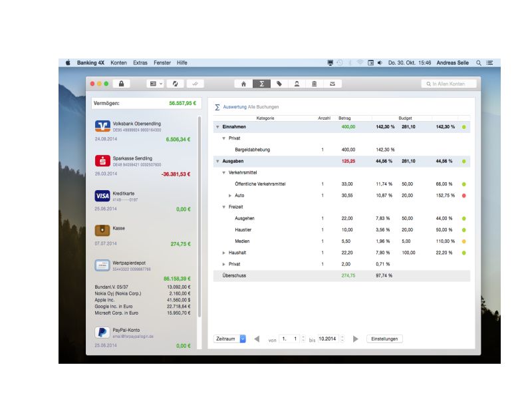
Task: Click the red status dot for Auto
Action: 464,196
